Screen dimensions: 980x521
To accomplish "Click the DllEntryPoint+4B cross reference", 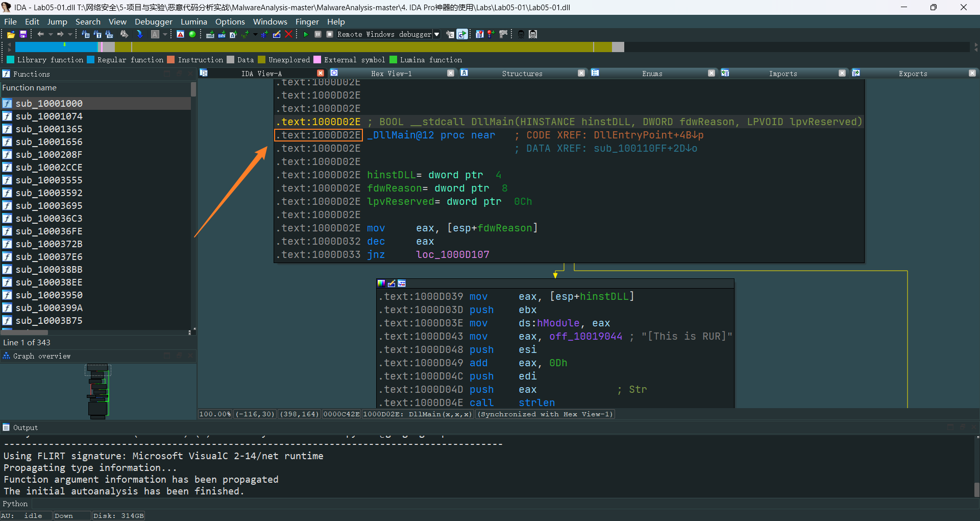I will (x=649, y=135).
